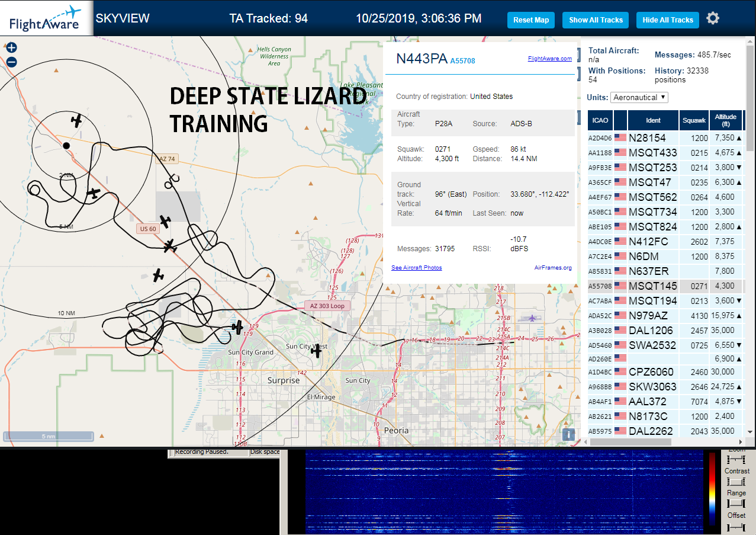Image resolution: width=756 pixels, height=535 pixels.
Task: Click the receiver site dot on the map
Action: (x=66, y=145)
